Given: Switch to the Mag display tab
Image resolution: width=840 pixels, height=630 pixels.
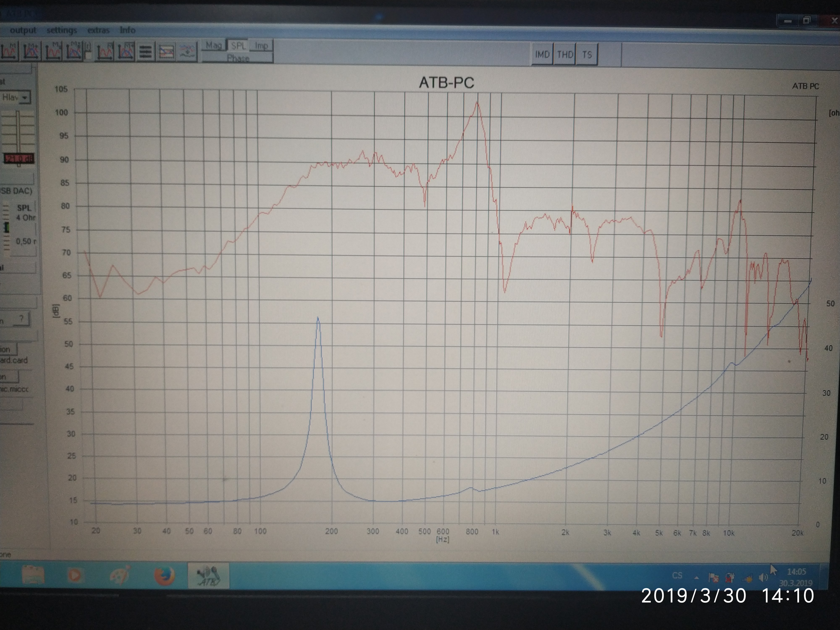Looking at the screenshot, I should point(213,45).
